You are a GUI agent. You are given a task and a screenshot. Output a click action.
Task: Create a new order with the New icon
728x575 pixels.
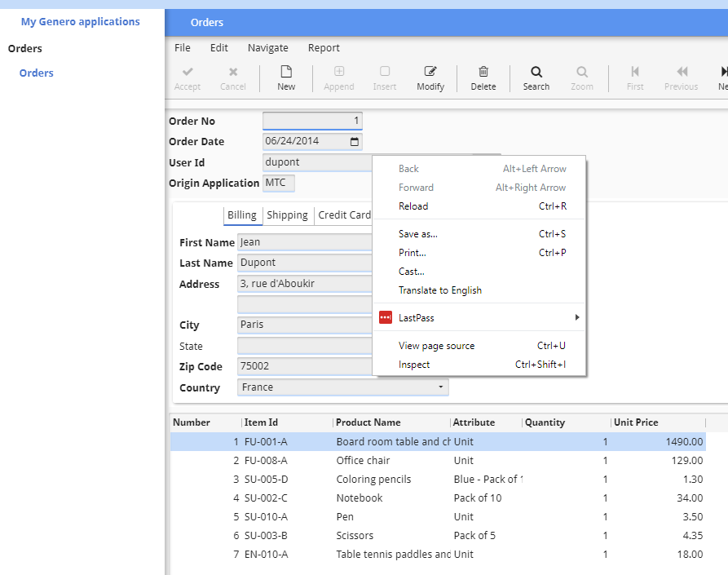coord(285,78)
